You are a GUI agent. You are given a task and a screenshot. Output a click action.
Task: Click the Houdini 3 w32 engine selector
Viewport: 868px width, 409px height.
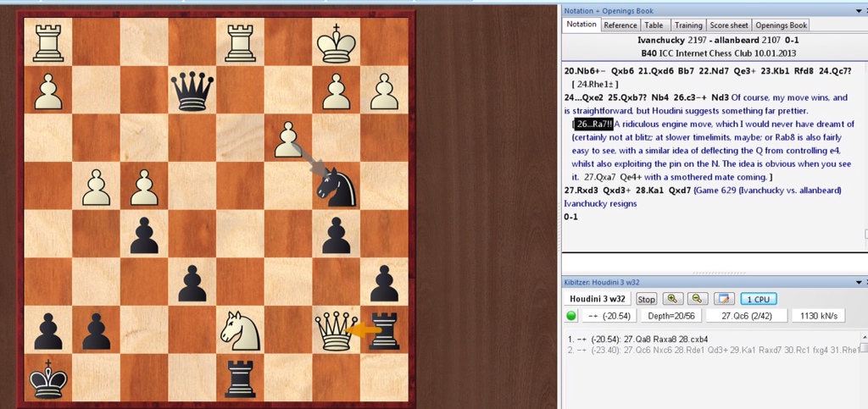598,299
